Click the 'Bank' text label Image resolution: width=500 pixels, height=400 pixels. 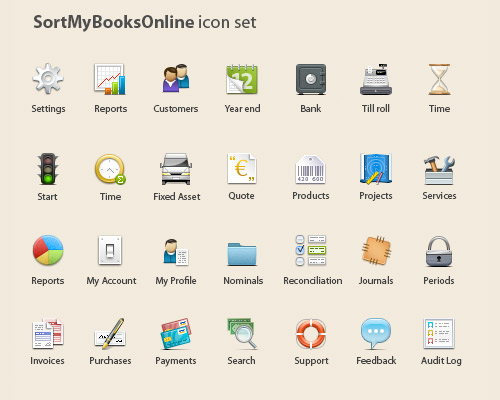click(x=311, y=109)
